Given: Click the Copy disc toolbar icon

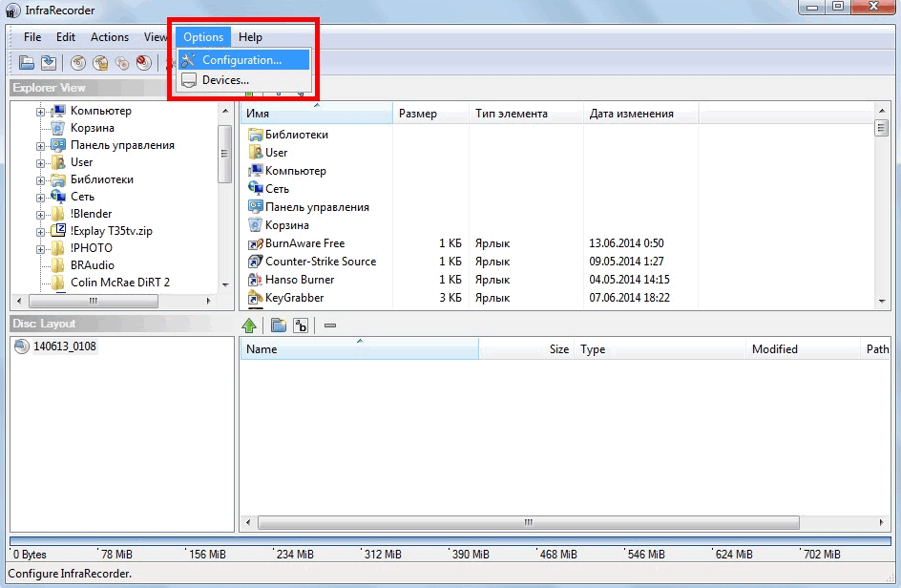Looking at the screenshot, I should pos(122,62).
